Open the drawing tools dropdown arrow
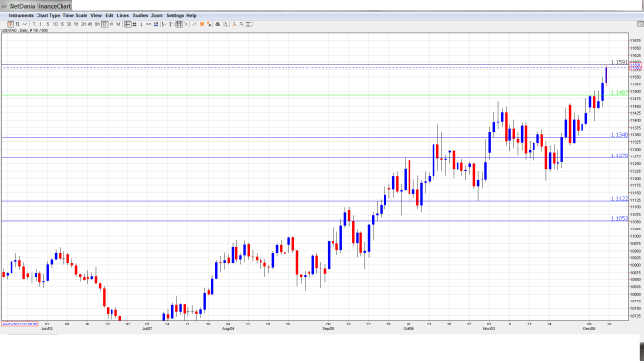The image size is (644, 361). click(x=186, y=24)
